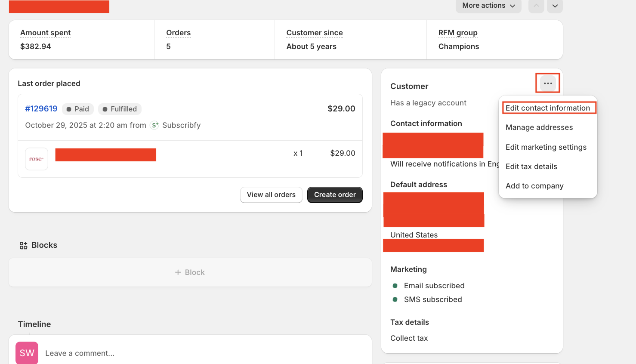Click the SW avatar next to the comment box

click(27, 353)
